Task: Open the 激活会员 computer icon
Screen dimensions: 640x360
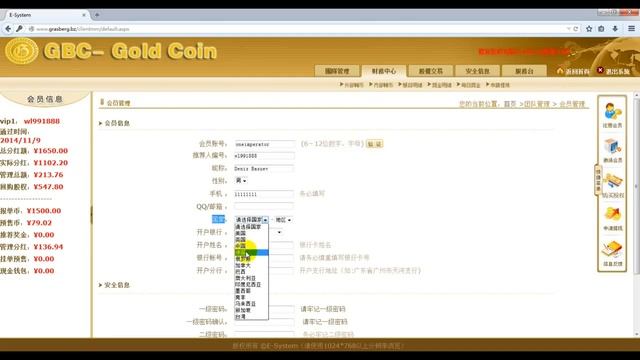Action: 612,146
